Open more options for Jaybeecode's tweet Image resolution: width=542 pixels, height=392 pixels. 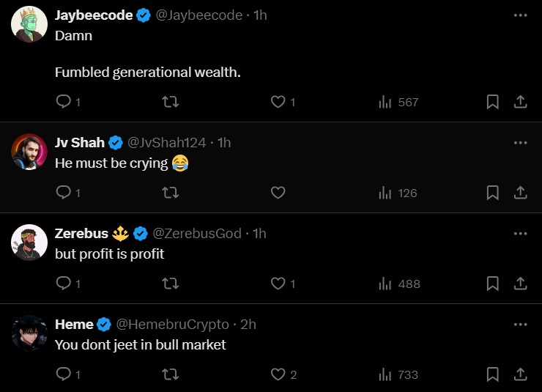tap(521, 15)
